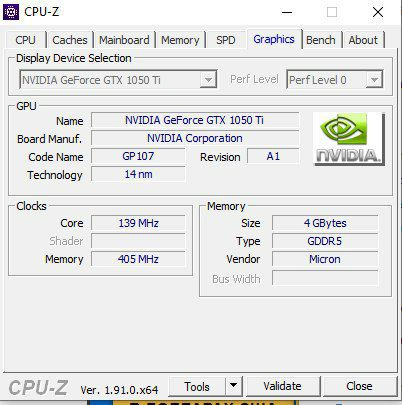This screenshot has width=402, height=405.
Task: Close the window with the X icon
Action: tap(378, 12)
